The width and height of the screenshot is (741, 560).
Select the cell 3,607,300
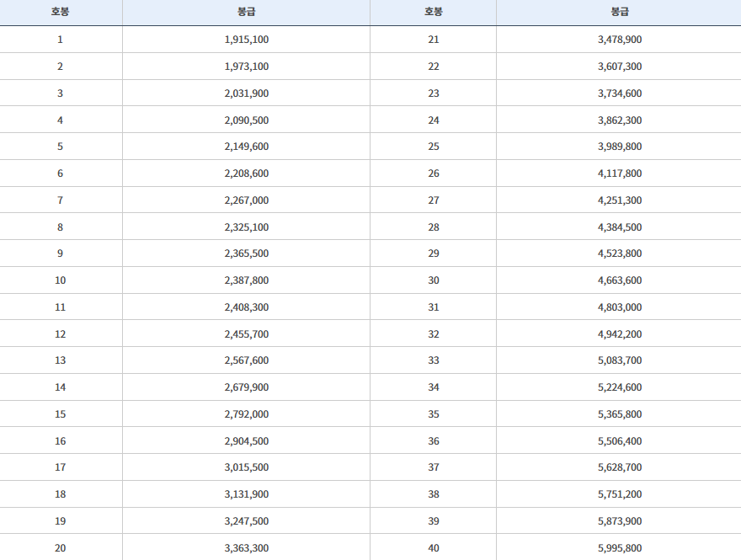click(x=620, y=67)
